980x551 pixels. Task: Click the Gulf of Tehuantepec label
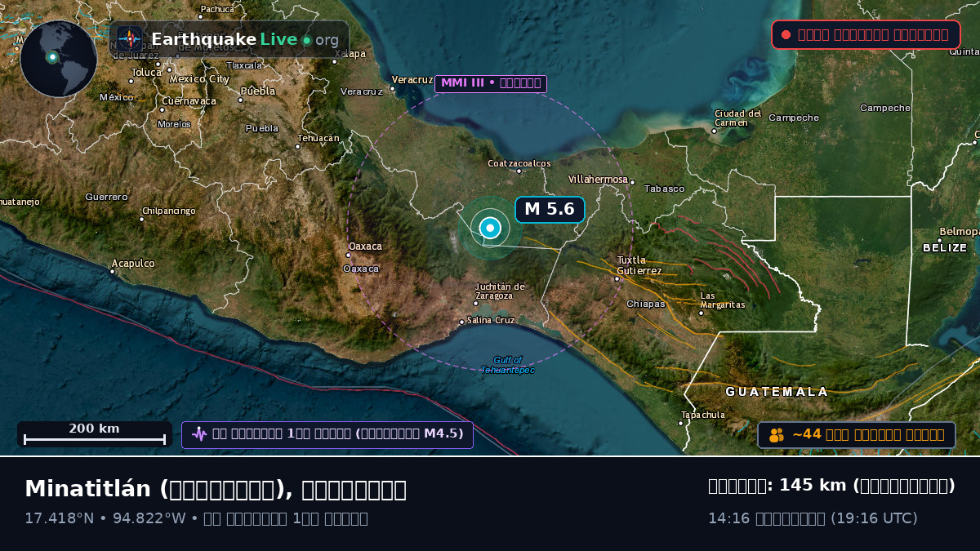tap(508, 365)
